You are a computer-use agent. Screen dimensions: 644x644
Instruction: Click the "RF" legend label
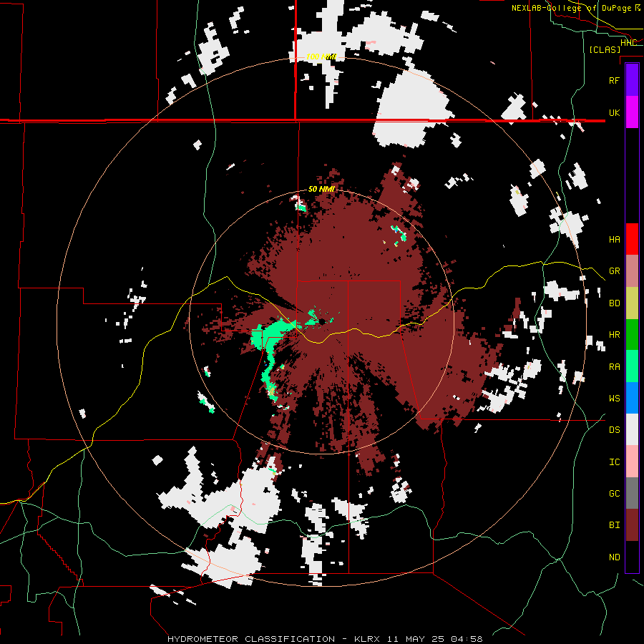(614, 80)
